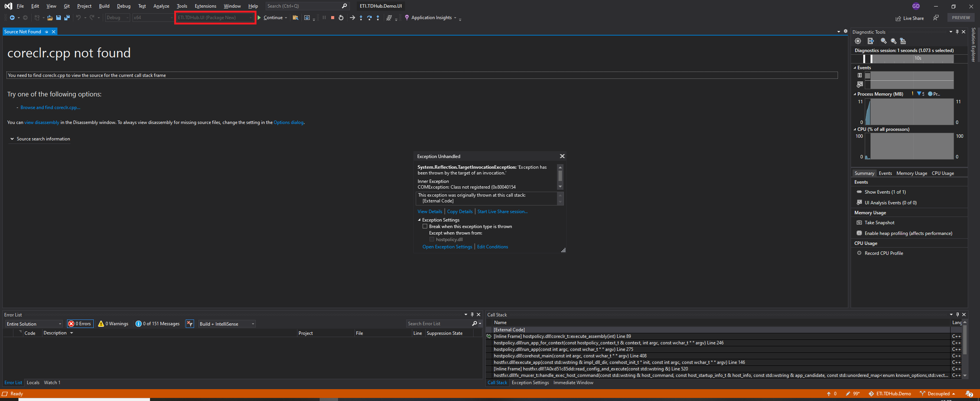This screenshot has height=401, width=980.
Task: Zoom in on the diagnostics timeline
Action: point(884,41)
